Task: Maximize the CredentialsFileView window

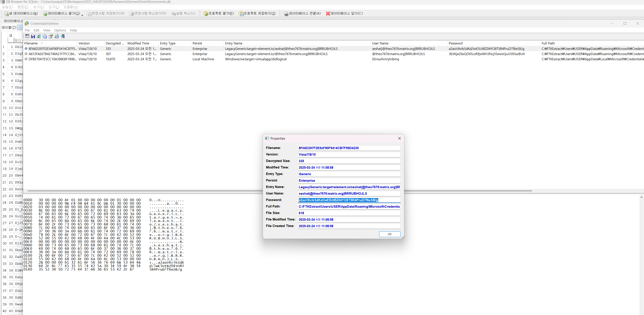Action: [x=625, y=23]
